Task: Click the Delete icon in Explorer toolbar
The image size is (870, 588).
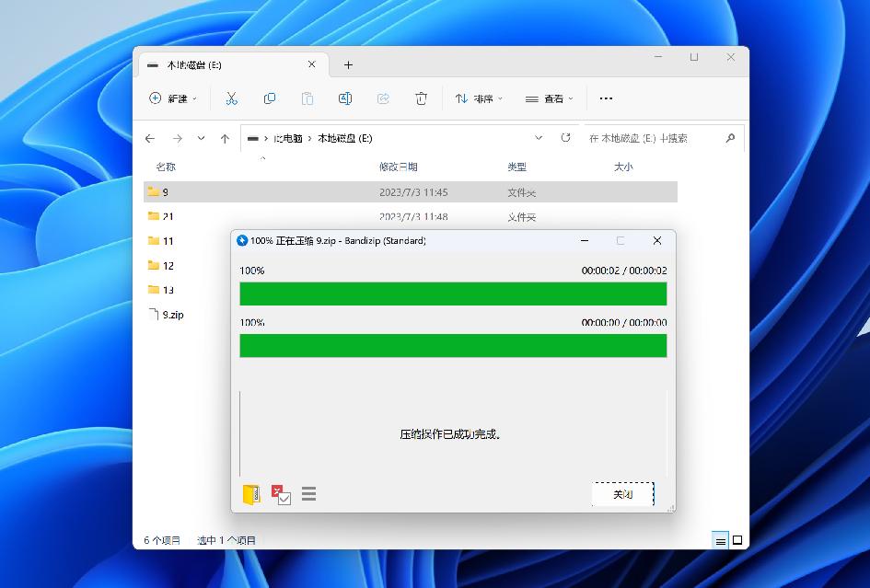Action: click(x=421, y=98)
